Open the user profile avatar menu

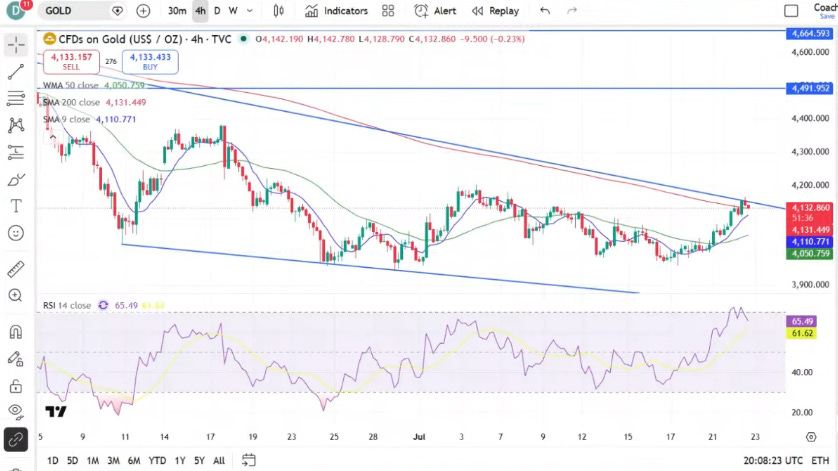pyautogui.click(x=16, y=10)
